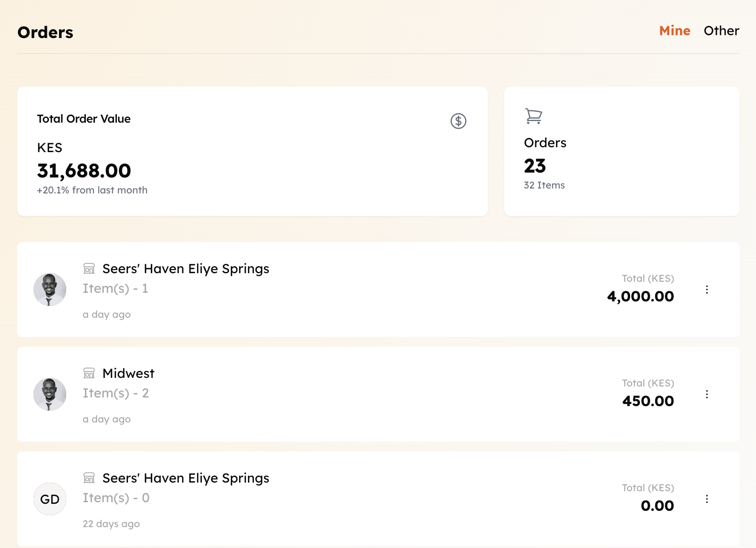Image resolution: width=756 pixels, height=548 pixels.
Task: Click the Orders count showing 23
Action: [535, 166]
